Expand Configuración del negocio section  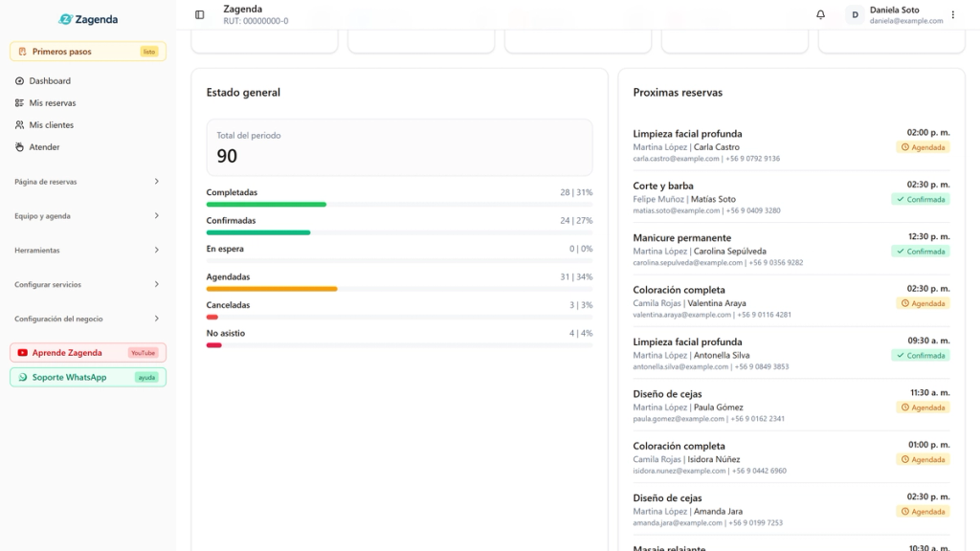pyautogui.click(x=87, y=319)
